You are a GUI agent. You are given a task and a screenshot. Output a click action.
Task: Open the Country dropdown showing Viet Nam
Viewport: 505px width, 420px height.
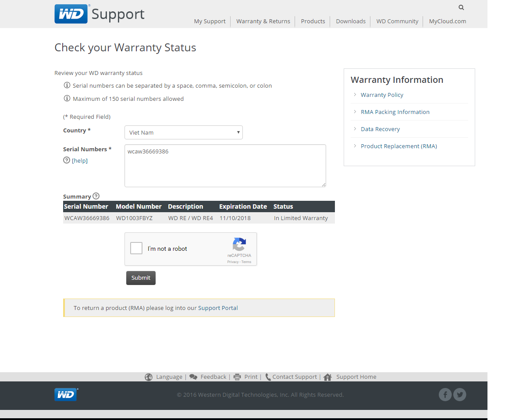click(x=184, y=132)
